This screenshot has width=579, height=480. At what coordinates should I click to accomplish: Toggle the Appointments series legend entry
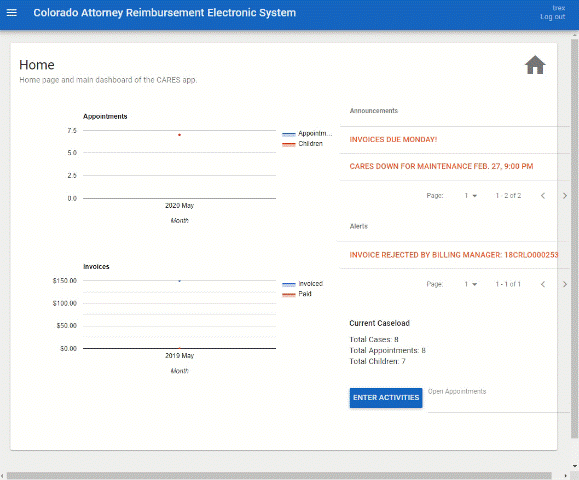tap(307, 133)
